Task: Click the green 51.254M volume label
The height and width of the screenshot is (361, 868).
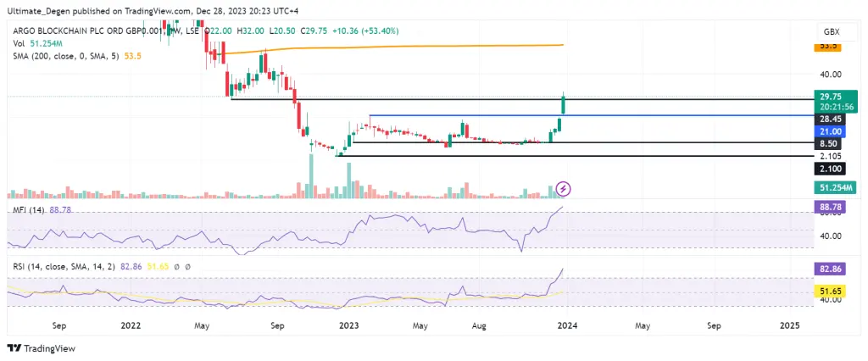Action: tap(836, 187)
